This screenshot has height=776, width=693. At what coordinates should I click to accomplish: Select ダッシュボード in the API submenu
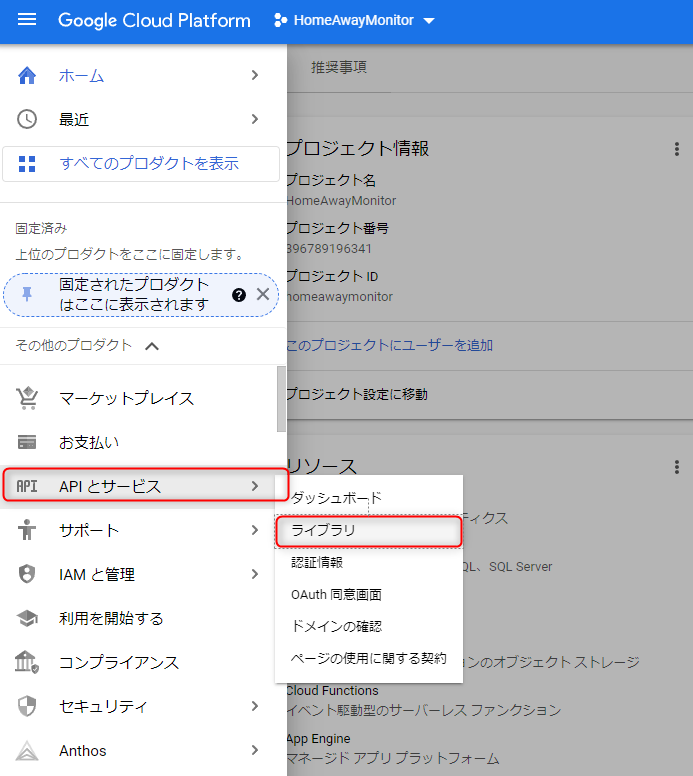click(369, 497)
